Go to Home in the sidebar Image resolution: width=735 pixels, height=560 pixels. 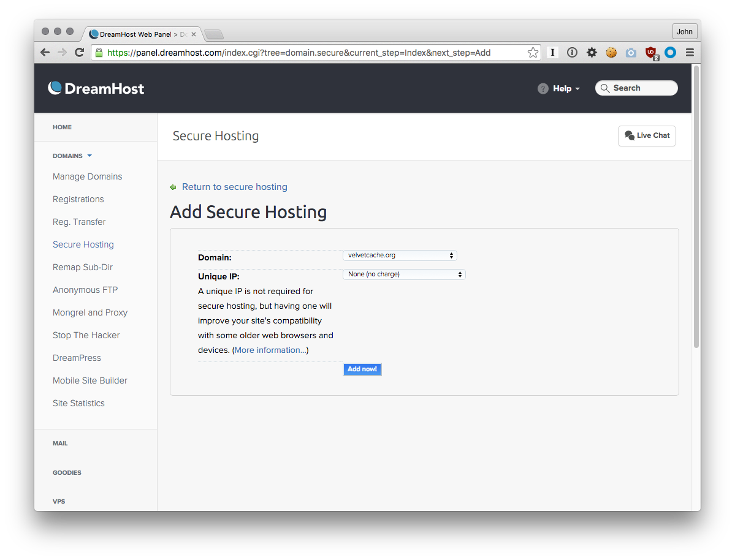(63, 127)
